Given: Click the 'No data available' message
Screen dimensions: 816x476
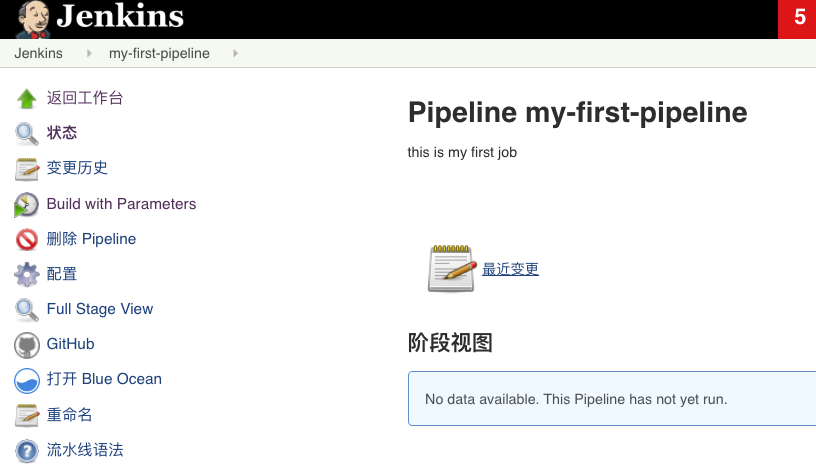Looking at the screenshot, I should point(576,399).
